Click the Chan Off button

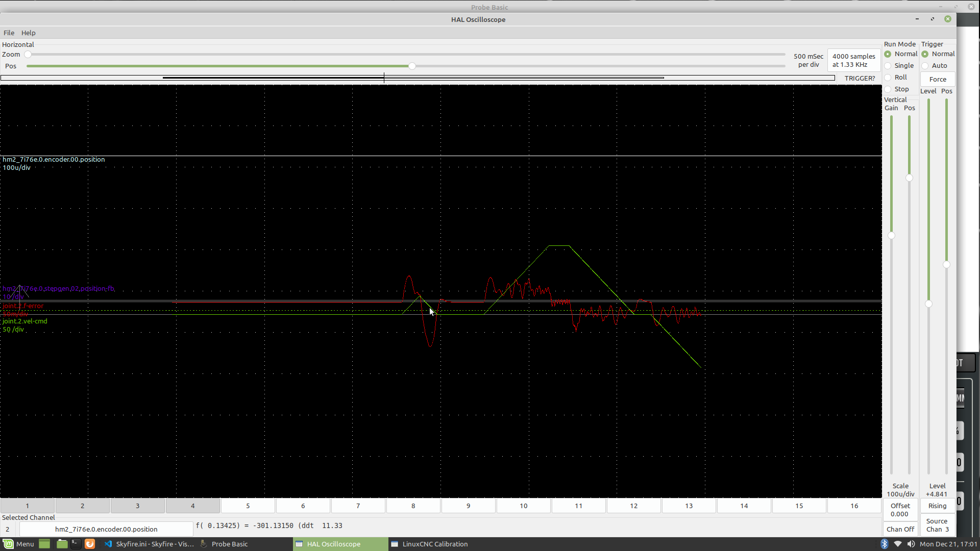click(x=900, y=529)
